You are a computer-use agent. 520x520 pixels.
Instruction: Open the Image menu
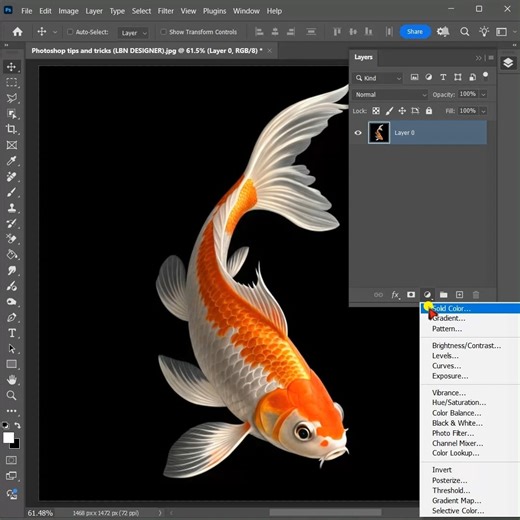(68, 11)
